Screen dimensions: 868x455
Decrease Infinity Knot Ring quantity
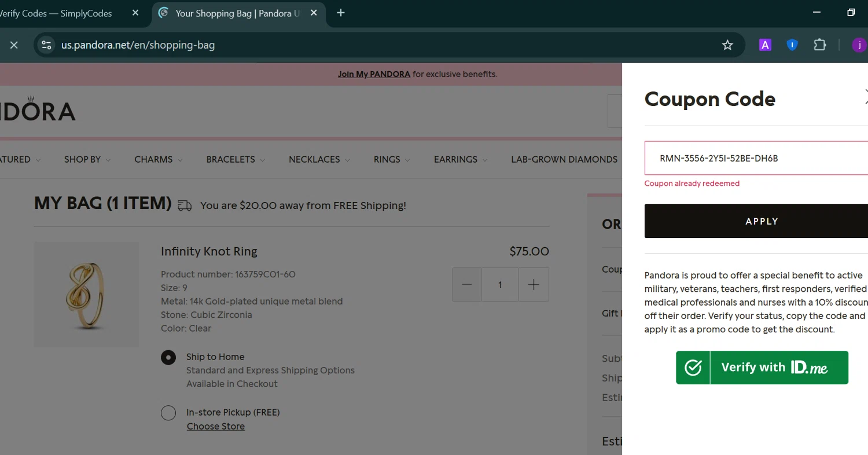[467, 284]
